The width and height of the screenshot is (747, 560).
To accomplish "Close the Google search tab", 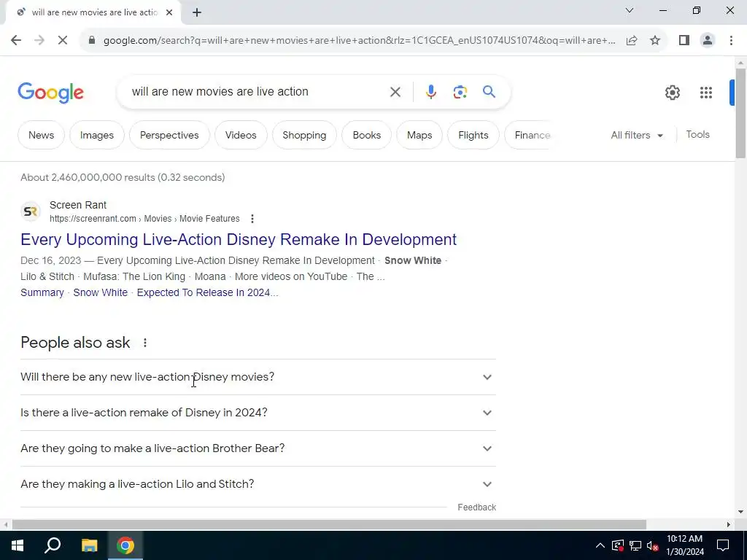I will click(x=169, y=12).
